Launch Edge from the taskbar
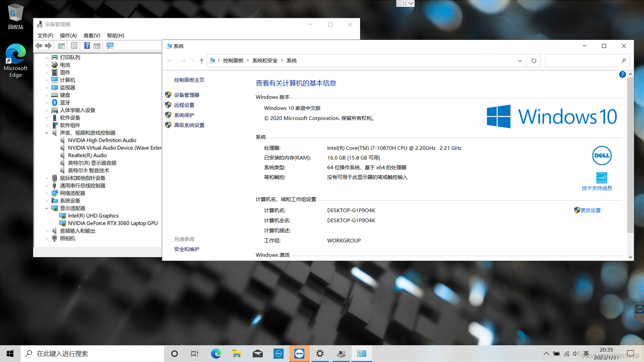Image resolution: width=644 pixels, height=362 pixels. (216, 354)
